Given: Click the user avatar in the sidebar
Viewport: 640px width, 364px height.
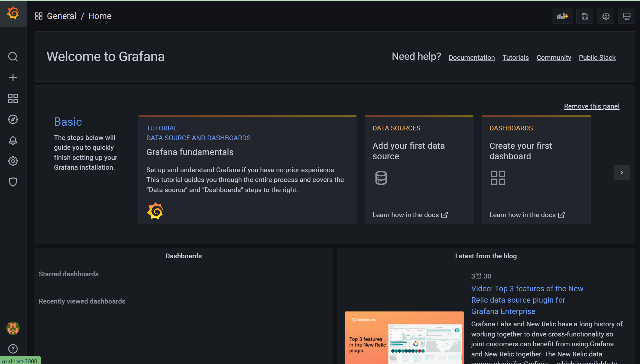Looking at the screenshot, I should tap(12, 329).
